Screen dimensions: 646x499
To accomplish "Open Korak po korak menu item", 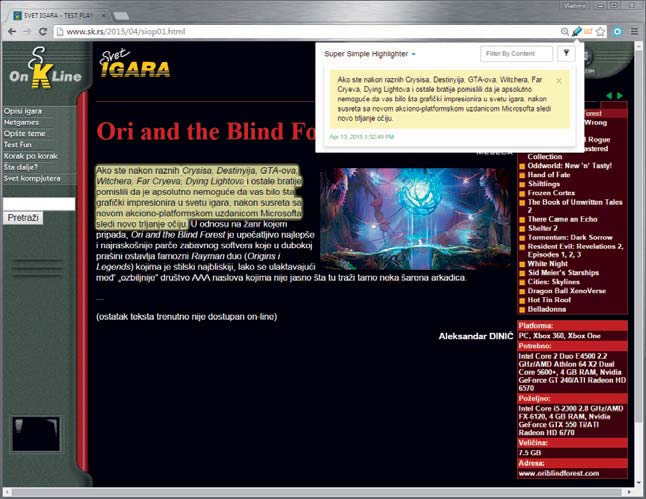I will point(30,156).
